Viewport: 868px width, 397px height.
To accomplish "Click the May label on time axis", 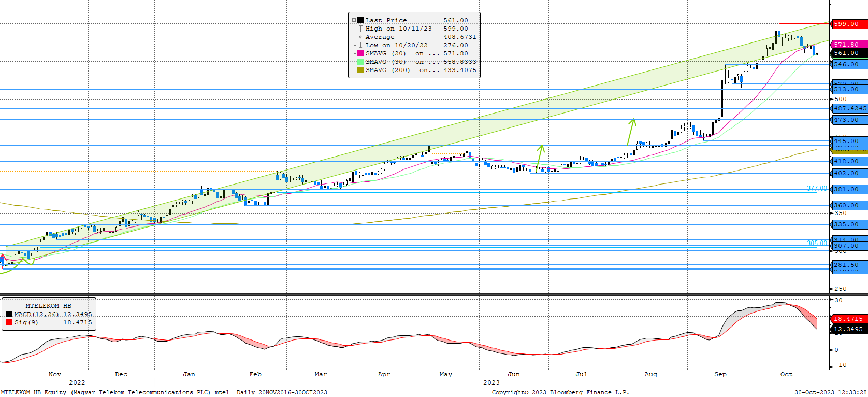I will (x=446, y=374).
